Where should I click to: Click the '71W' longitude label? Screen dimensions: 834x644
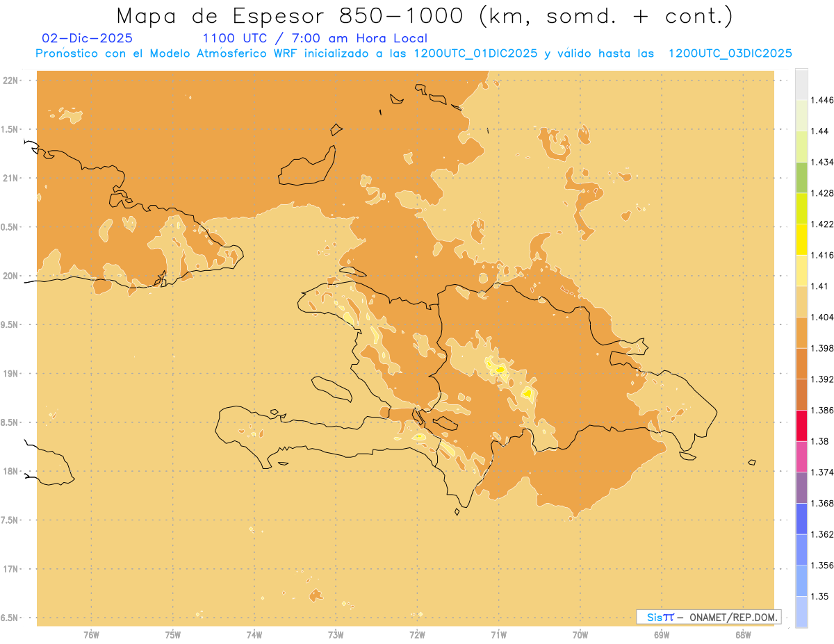point(498,635)
